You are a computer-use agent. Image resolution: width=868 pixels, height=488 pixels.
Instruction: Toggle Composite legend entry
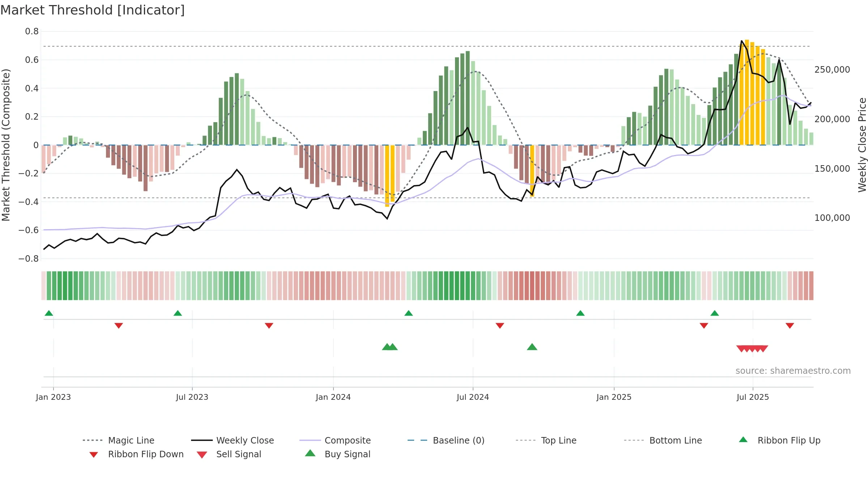pyautogui.click(x=335, y=440)
